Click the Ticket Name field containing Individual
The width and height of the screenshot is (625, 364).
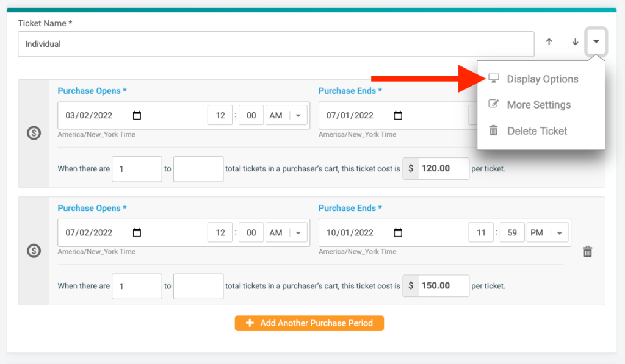pos(275,44)
